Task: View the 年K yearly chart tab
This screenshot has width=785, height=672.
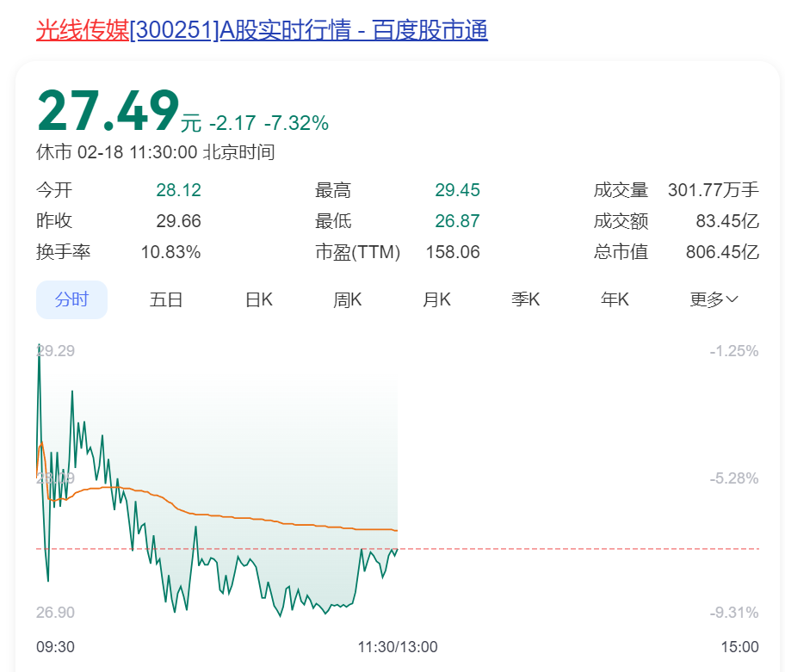Action: pos(615,299)
